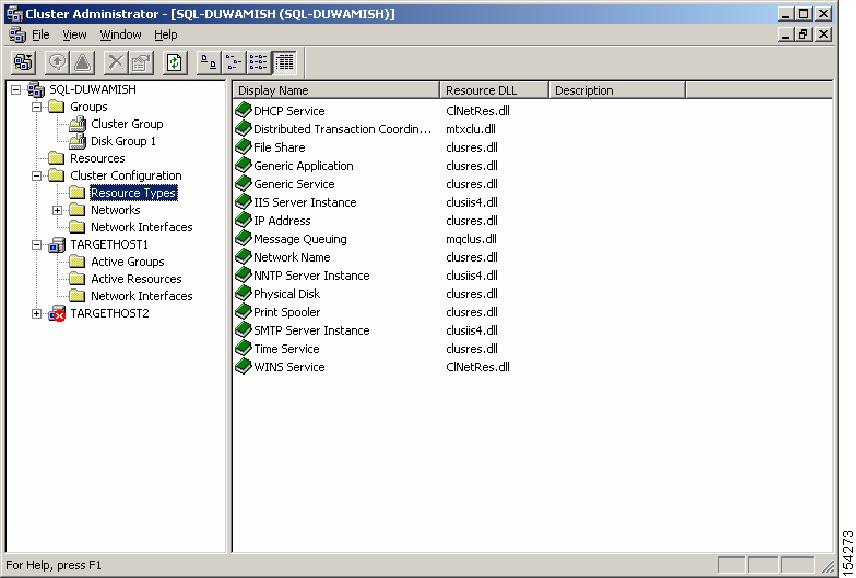The image size is (856, 578).
Task: Open the View menu
Action: tap(74, 35)
